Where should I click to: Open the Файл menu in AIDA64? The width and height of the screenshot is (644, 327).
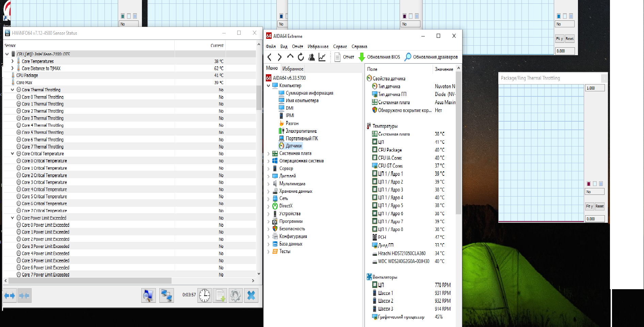(271, 46)
